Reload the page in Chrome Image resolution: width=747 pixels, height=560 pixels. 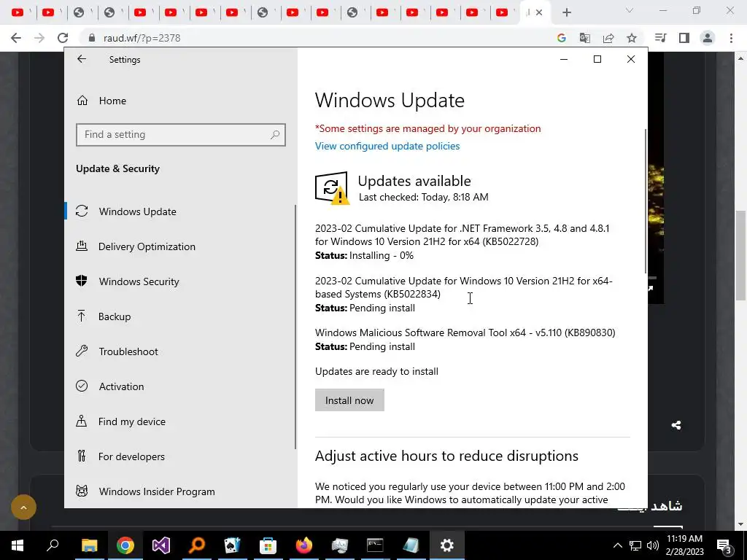coord(63,38)
